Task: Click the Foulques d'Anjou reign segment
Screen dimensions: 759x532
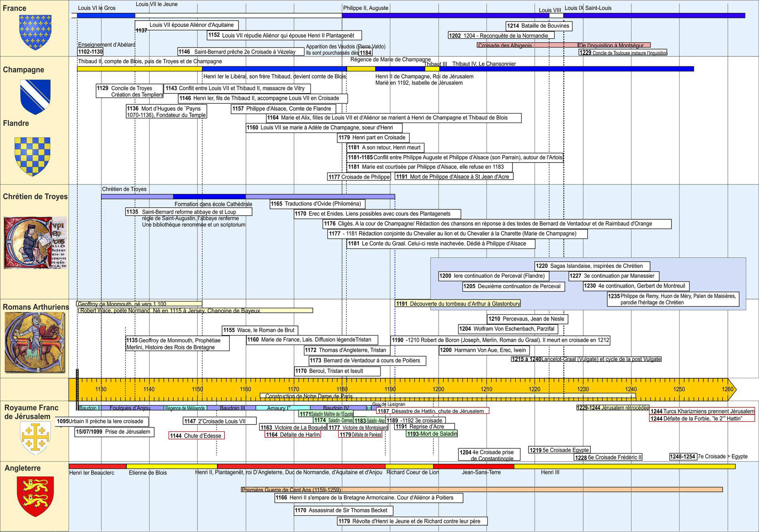Action: [133, 408]
